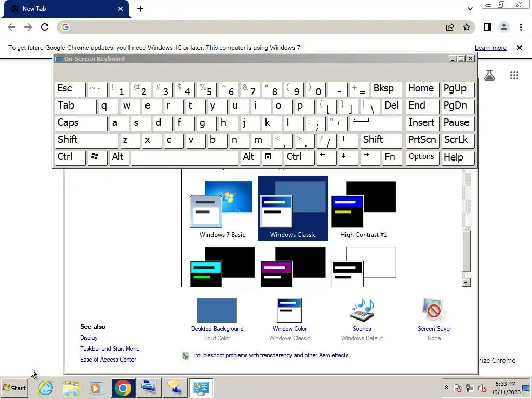Open Chrome side panel

click(487, 27)
